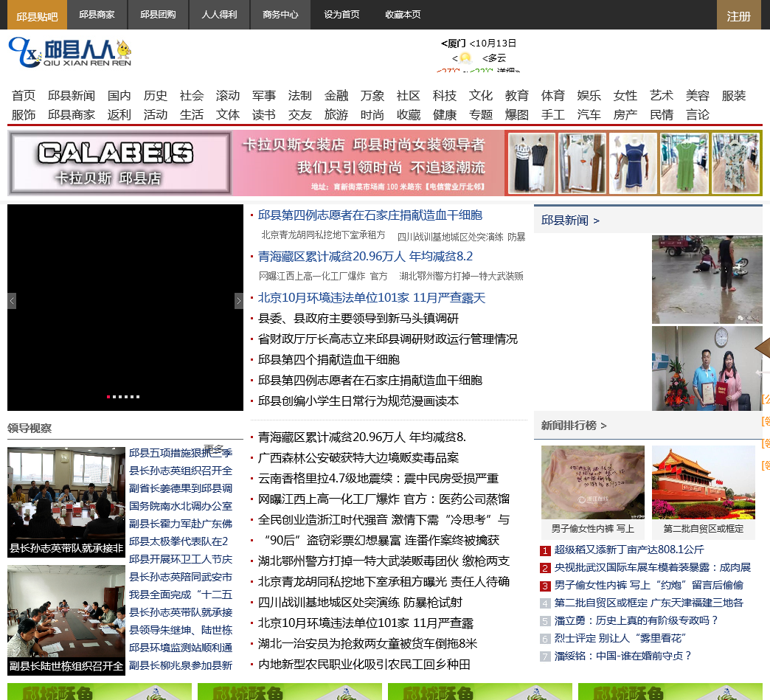The height and width of the screenshot is (700, 770).
Task: Open 军事 category in navigation
Action: click(x=264, y=95)
